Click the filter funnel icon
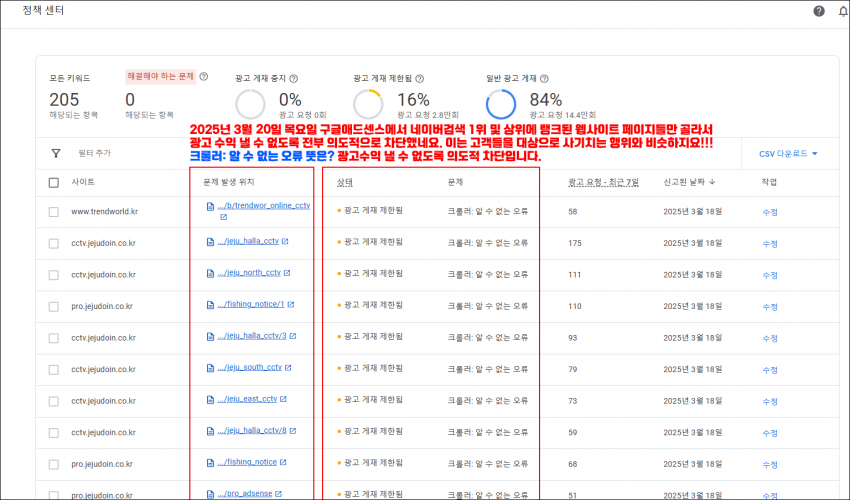Screen dimensions: 850x500 pyautogui.click(x=55, y=153)
